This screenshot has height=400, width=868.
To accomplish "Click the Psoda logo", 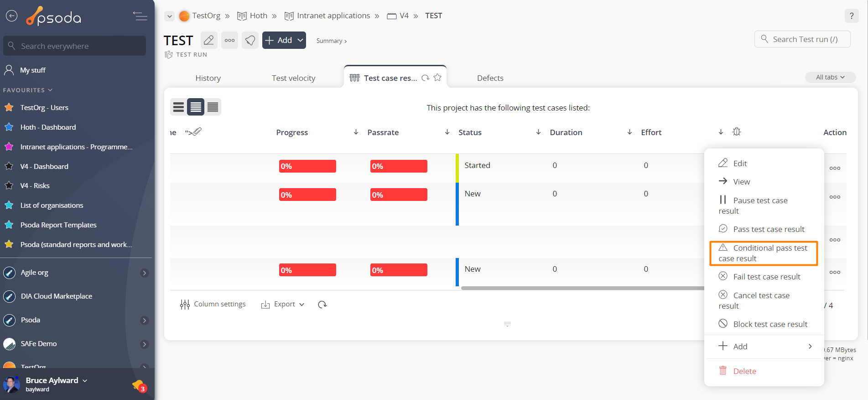I will (x=53, y=16).
